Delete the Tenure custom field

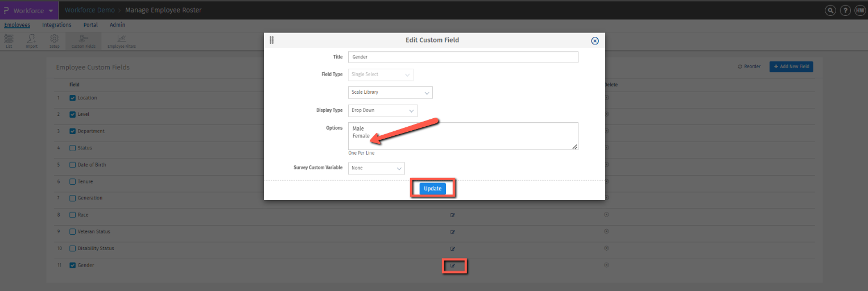606,181
